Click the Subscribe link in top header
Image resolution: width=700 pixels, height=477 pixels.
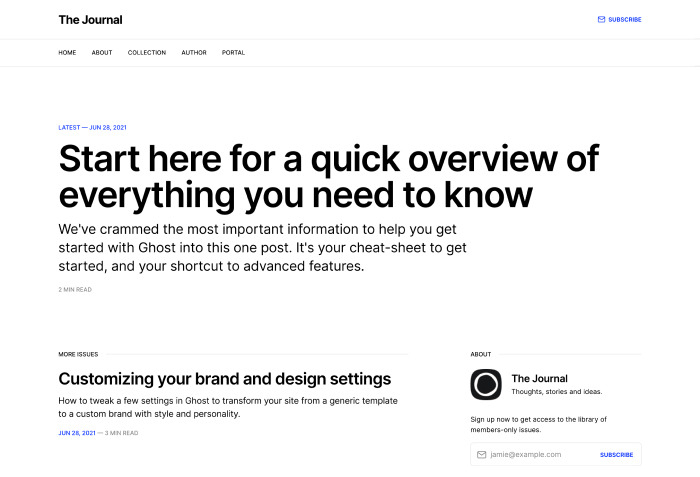[624, 19]
